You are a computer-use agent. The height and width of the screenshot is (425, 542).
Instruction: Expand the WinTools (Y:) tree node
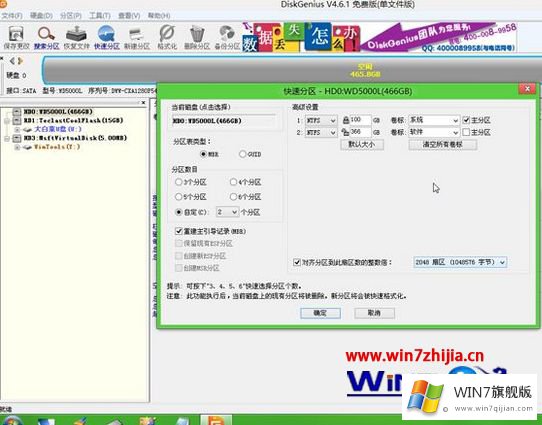tap(17, 147)
